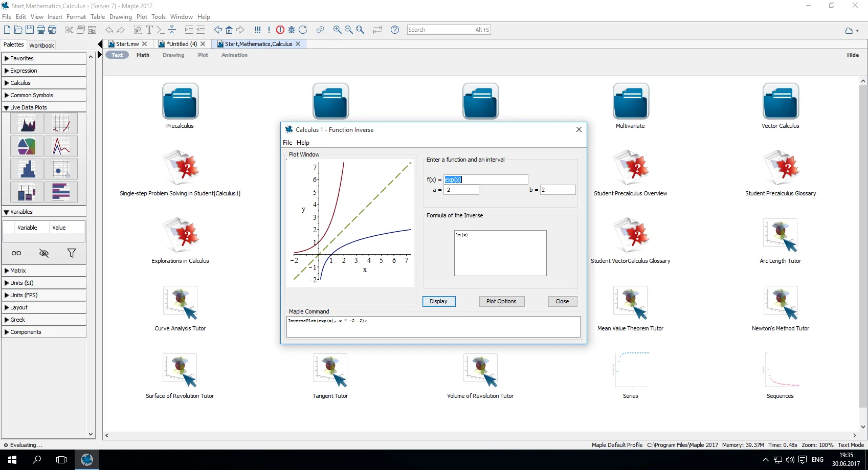This screenshot has width=868, height=470.
Task: Switch to the Workbook tab
Action: 41,45
